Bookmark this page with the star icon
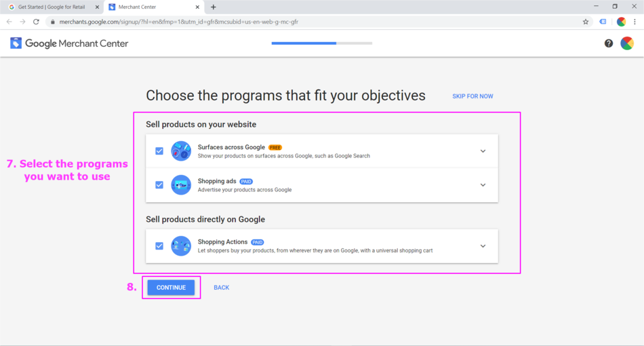The width and height of the screenshot is (644, 346). coord(586,22)
